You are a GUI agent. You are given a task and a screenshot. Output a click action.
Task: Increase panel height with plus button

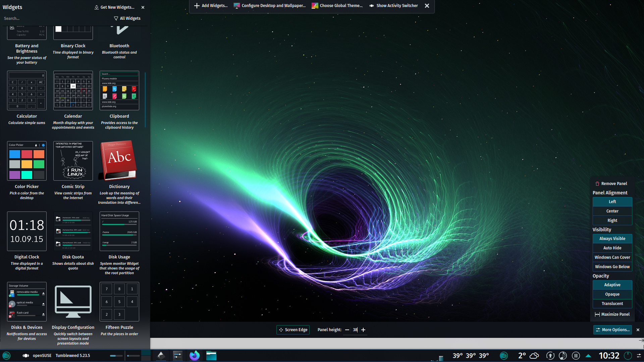click(363, 330)
